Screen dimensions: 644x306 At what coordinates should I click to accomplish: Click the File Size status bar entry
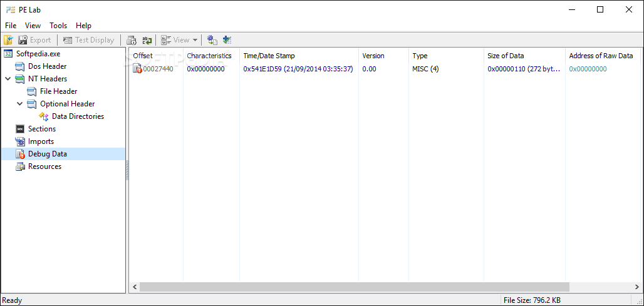532,300
